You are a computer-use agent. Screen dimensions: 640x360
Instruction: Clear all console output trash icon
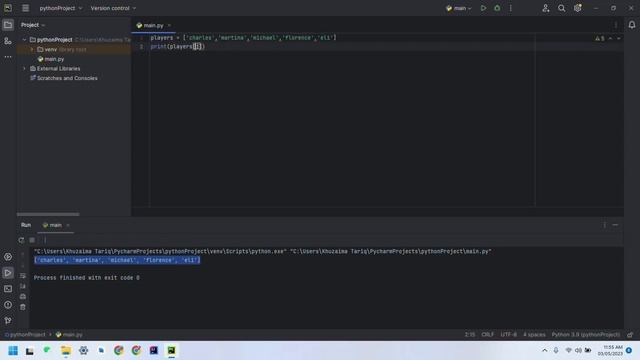pos(23,307)
